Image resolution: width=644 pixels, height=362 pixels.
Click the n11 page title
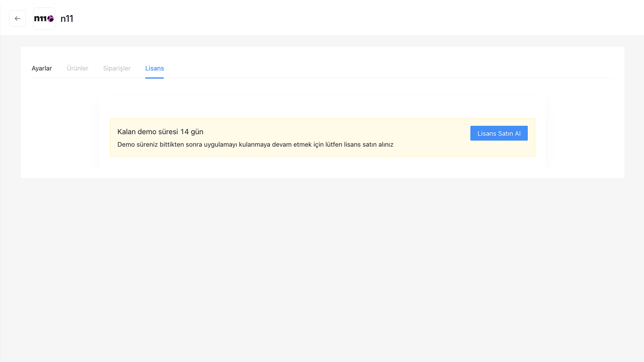[x=67, y=18]
